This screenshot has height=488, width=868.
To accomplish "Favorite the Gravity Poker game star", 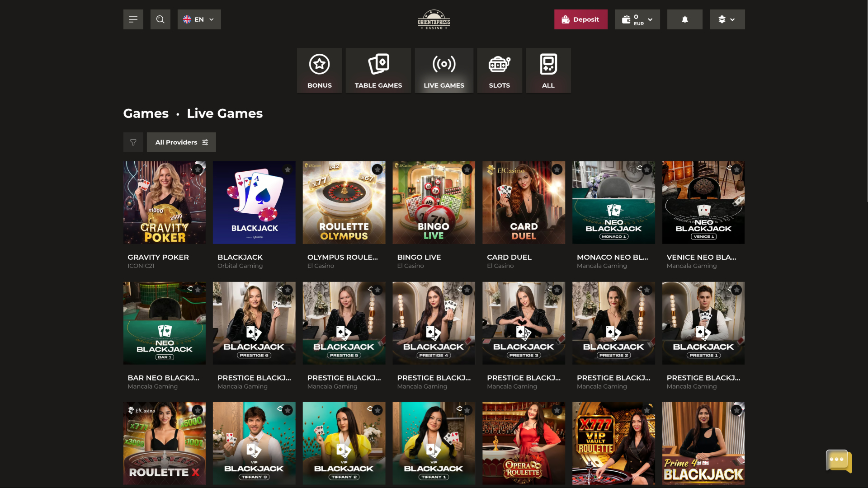I will pos(198,169).
